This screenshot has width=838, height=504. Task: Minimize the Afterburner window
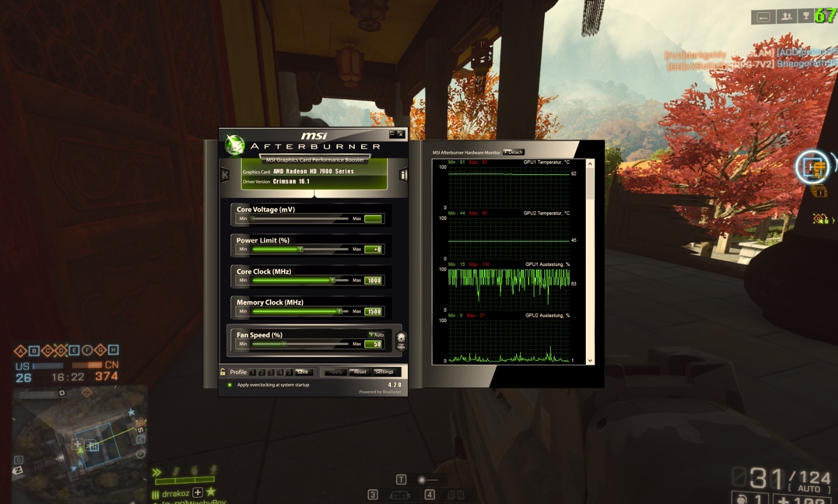coord(393,134)
